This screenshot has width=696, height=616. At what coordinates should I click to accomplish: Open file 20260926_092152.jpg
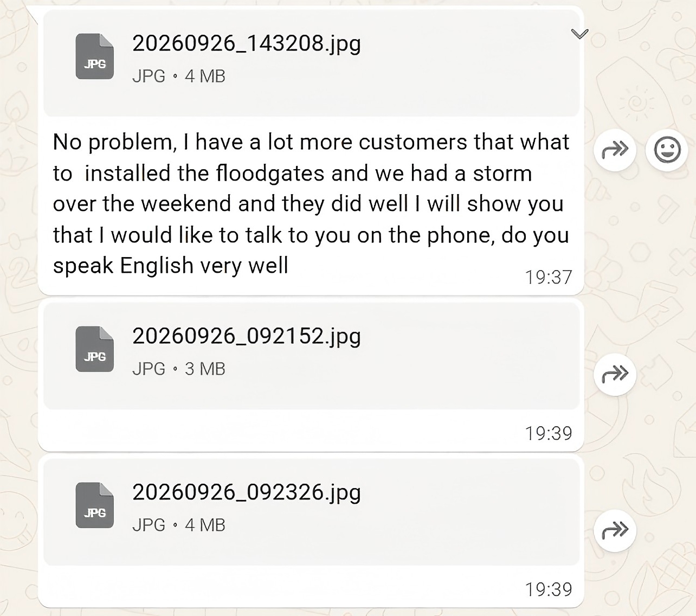[x=247, y=337]
